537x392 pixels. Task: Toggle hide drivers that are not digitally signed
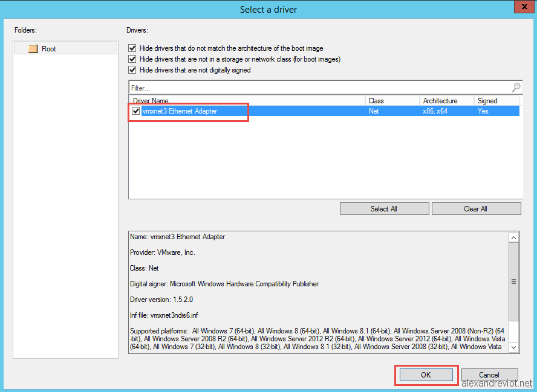coord(132,70)
